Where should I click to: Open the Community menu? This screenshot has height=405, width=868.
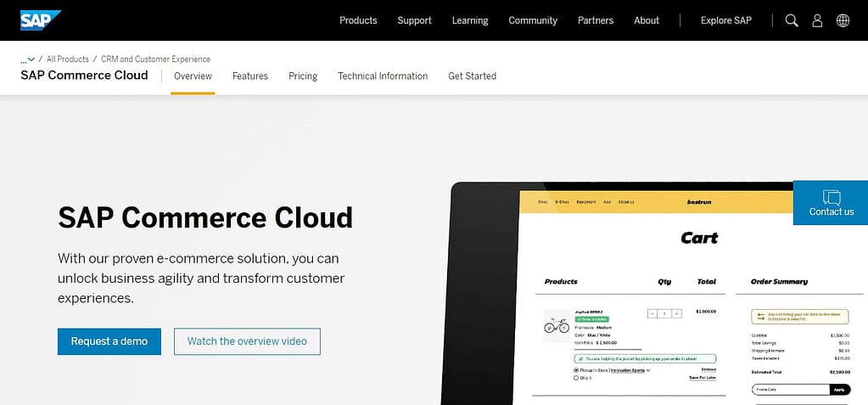click(x=533, y=20)
